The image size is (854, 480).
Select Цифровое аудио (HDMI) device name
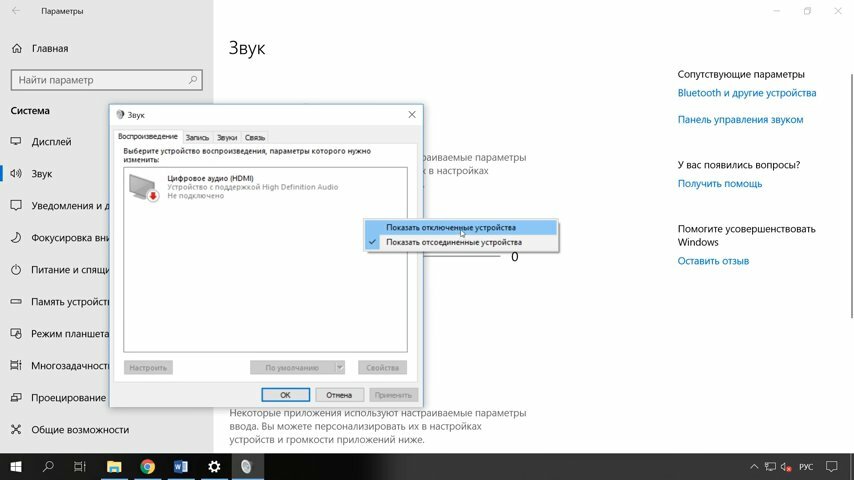click(210, 178)
